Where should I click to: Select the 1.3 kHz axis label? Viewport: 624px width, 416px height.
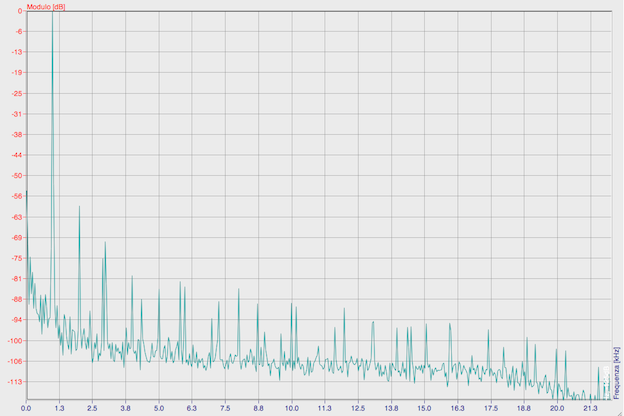coord(59,408)
